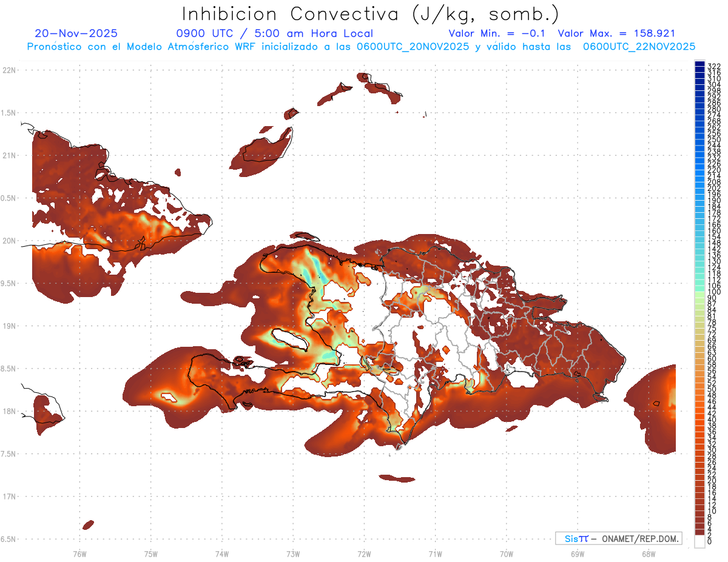Click the 68W longitude axis label
The width and height of the screenshot is (728, 562).
pos(648,554)
